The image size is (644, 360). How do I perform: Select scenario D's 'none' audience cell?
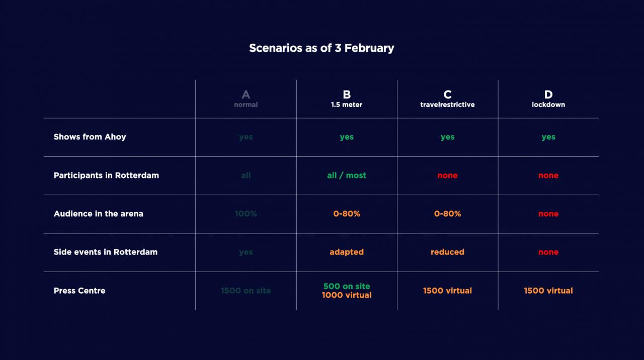point(548,214)
